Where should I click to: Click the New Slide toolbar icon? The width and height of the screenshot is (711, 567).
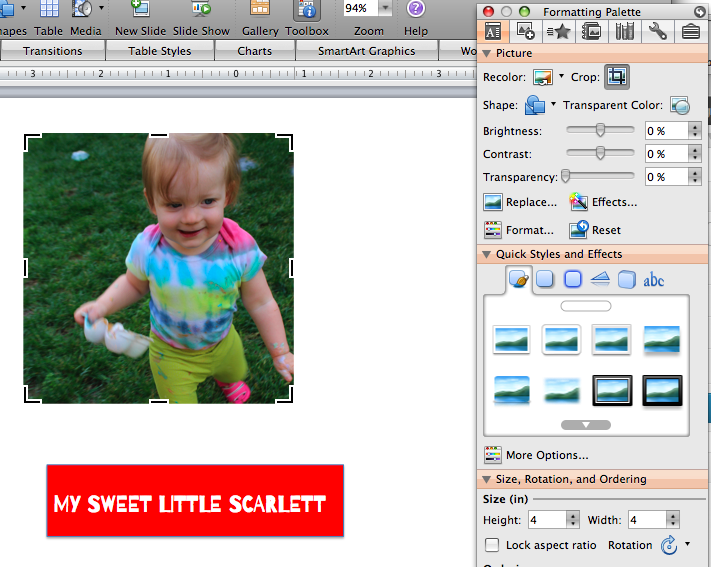(140, 10)
